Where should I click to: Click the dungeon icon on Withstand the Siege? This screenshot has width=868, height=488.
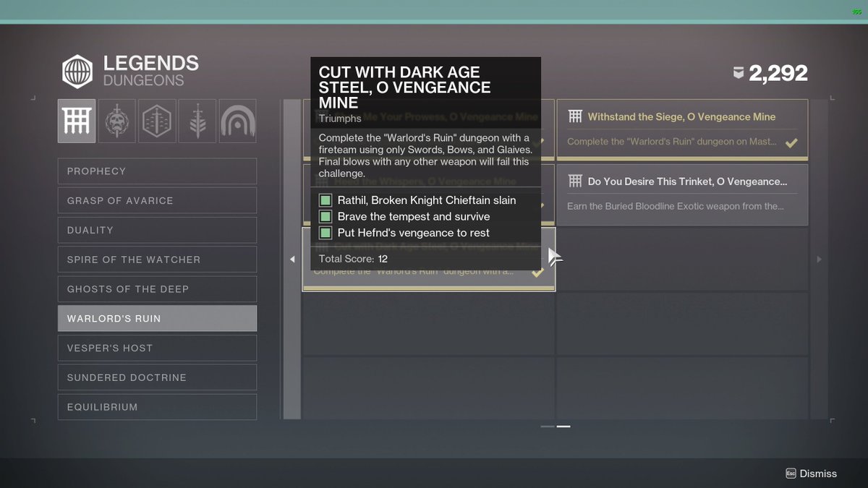(x=576, y=116)
